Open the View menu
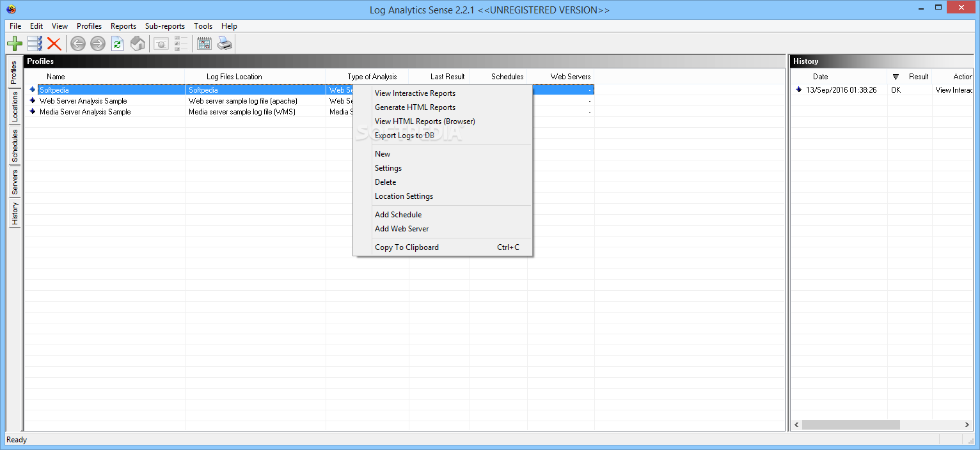 59,26
